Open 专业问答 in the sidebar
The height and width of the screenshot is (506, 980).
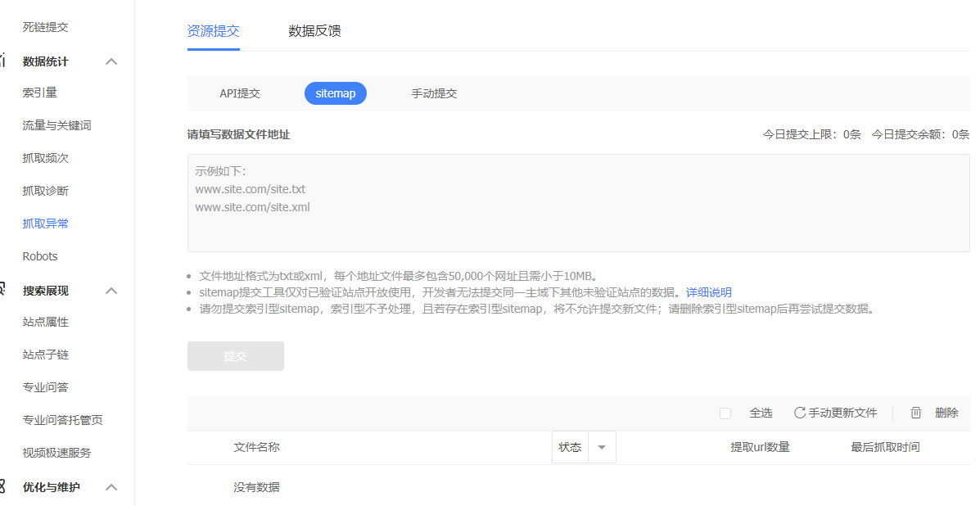[46, 387]
